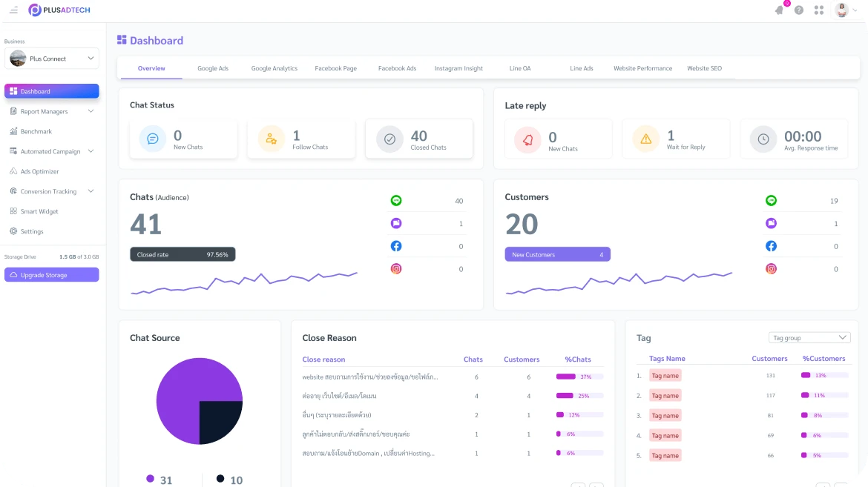
Task: Open the Plus Connect business selector
Action: coord(52,58)
